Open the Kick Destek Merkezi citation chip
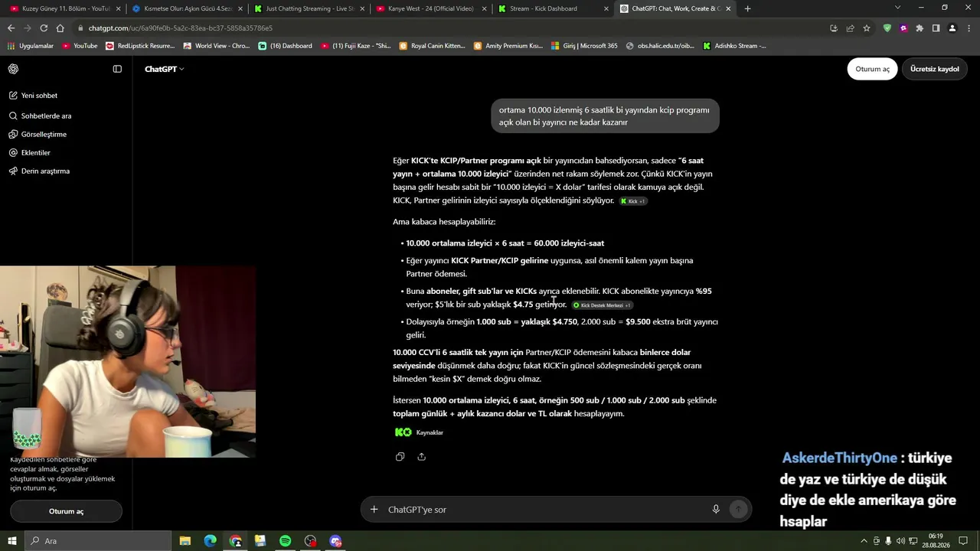980x551 pixels. (x=603, y=305)
